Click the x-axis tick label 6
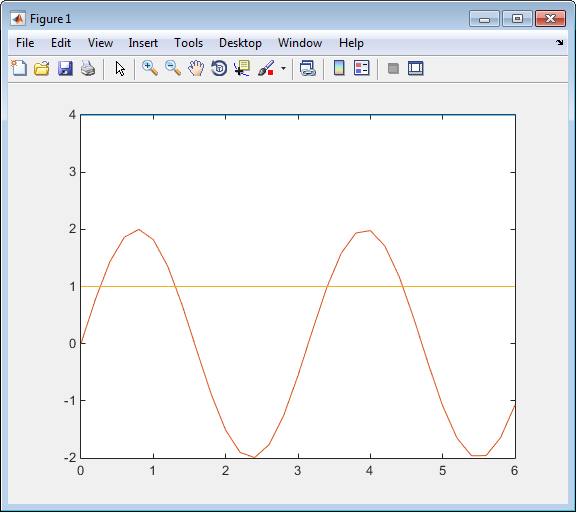The height and width of the screenshot is (512, 576). click(514, 470)
